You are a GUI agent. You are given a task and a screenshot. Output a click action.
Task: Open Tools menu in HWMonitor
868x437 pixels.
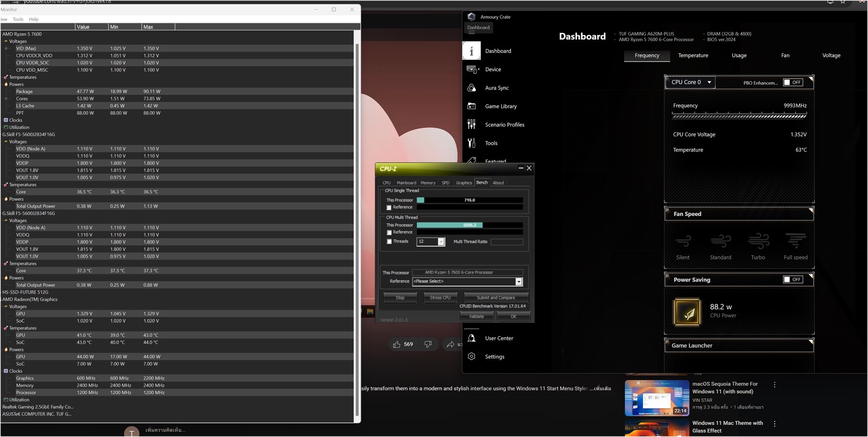coord(18,19)
